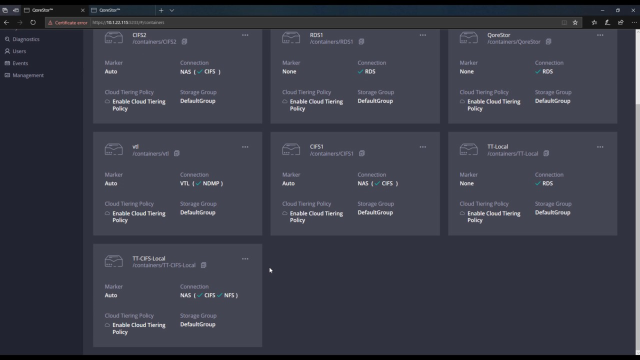Click the CIFS1 container drive icon
This screenshot has height=360, width=640.
pos(291,149)
